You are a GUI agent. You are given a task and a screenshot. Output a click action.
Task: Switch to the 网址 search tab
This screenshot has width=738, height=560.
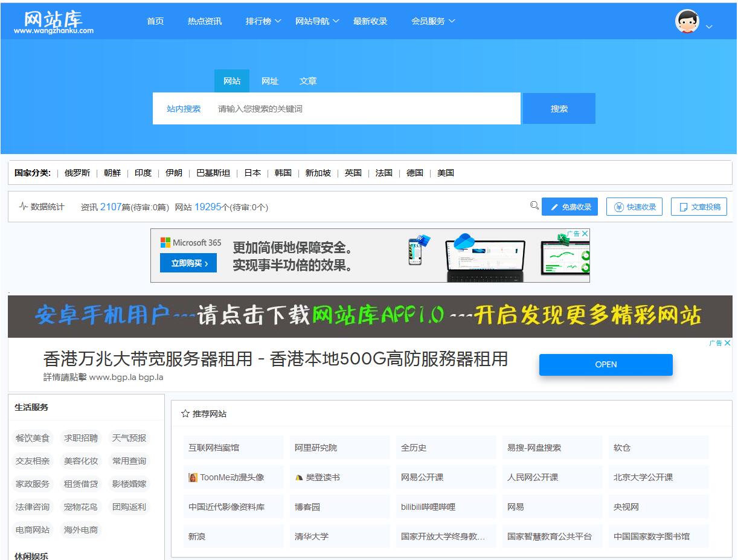[x=270, y=81]
